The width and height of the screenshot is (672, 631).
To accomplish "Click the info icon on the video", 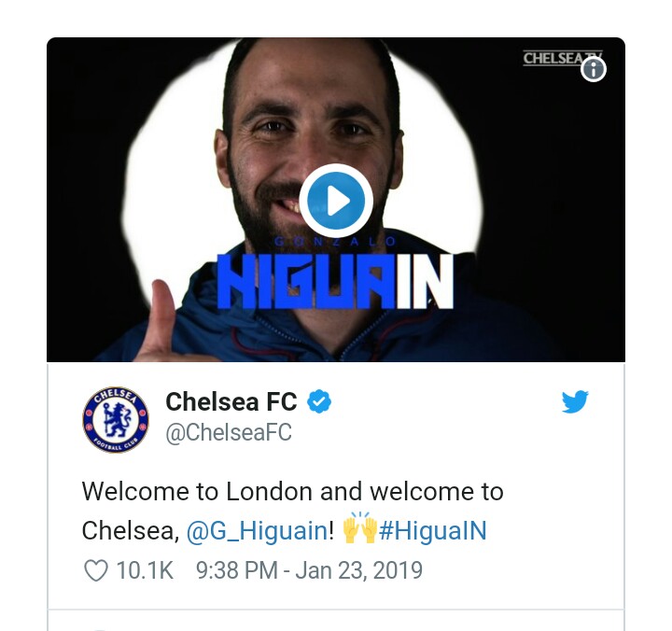I will tap(594, 70).
